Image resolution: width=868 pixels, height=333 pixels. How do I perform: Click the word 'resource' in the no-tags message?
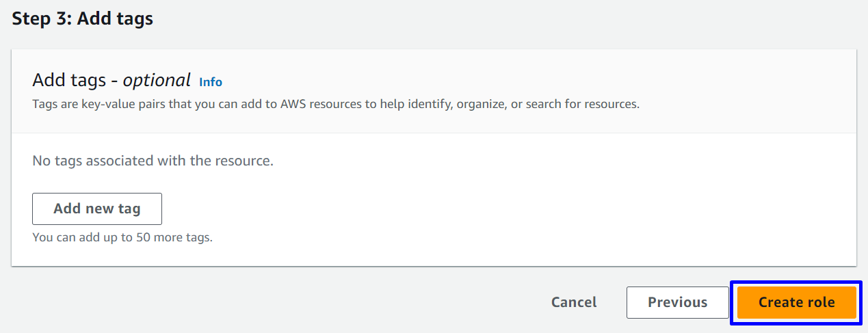[x=243, y=161]
